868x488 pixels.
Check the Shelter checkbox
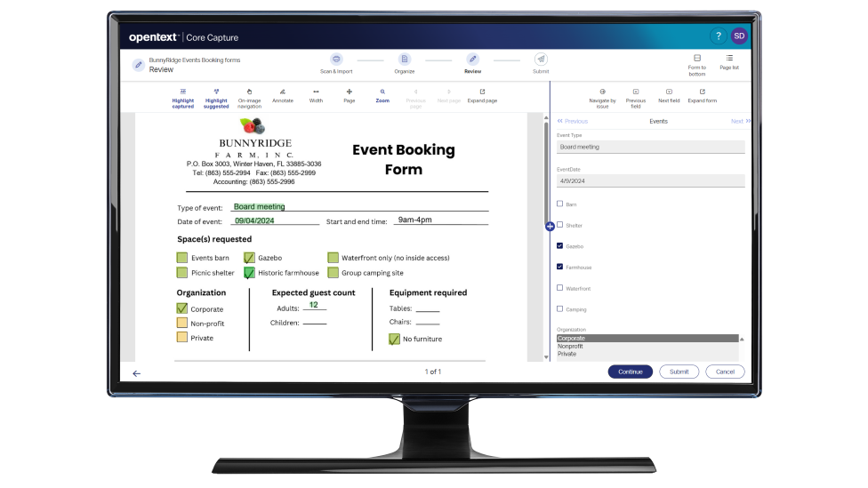click(559, 225)
